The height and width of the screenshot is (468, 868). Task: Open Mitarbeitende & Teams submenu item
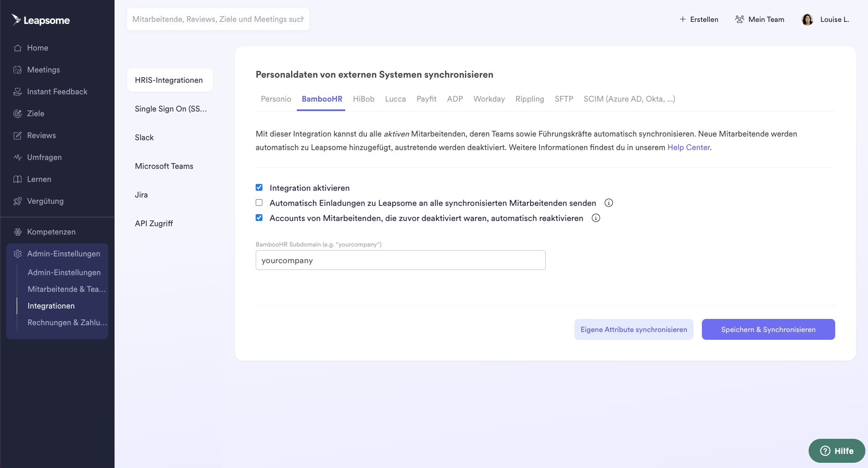(67, 289)
